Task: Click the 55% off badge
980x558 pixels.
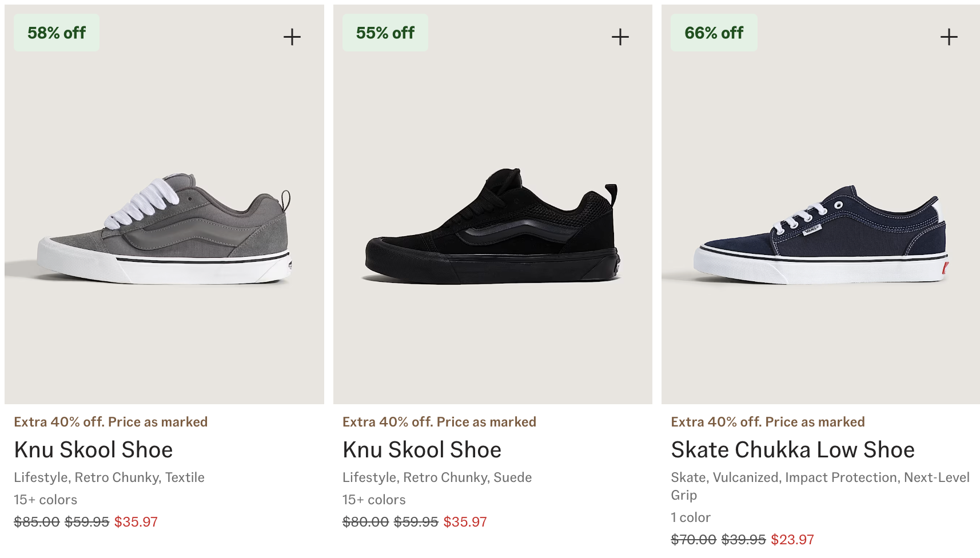Action: click(385, 33)
